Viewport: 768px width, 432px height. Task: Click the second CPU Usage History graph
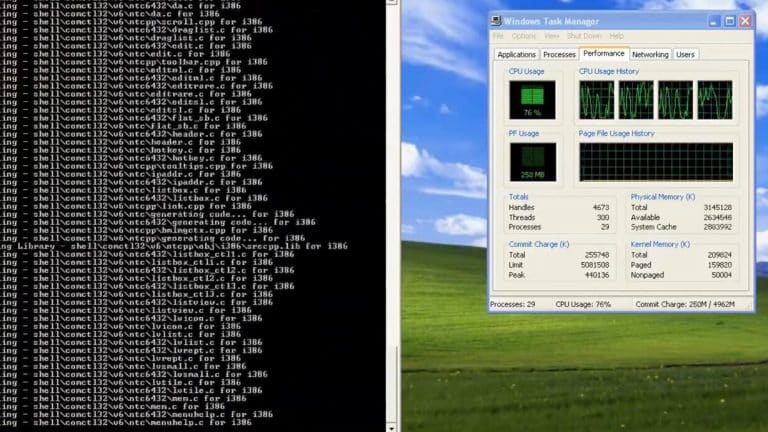636,100
